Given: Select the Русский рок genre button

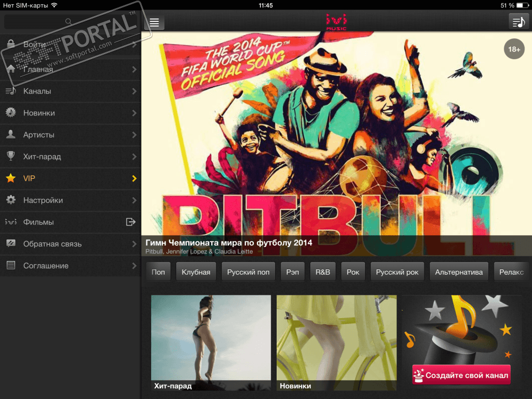Looking at the screenshot, I should tap(397, 272).
